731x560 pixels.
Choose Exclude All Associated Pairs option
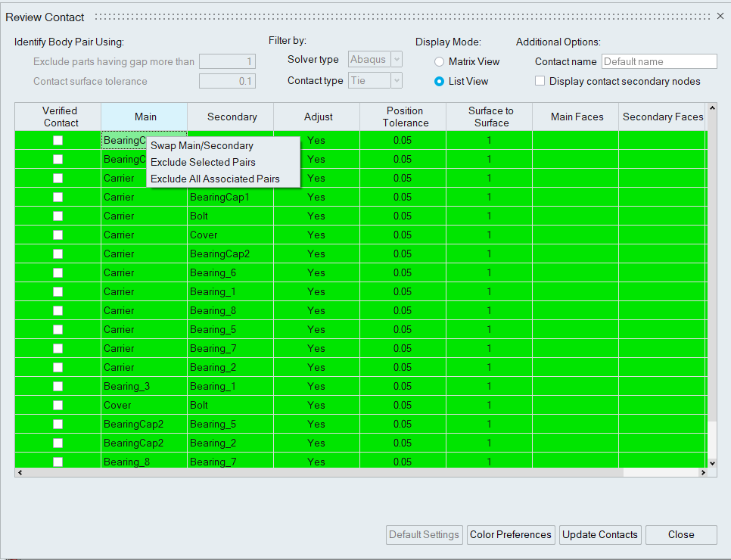click(215, 179)
